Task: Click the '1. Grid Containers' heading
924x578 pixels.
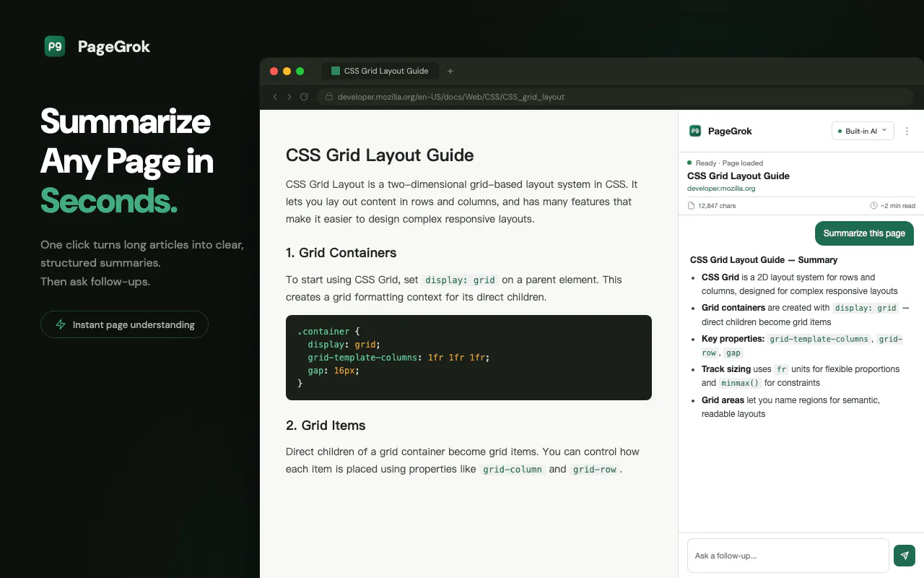Action: click(341, 253)
